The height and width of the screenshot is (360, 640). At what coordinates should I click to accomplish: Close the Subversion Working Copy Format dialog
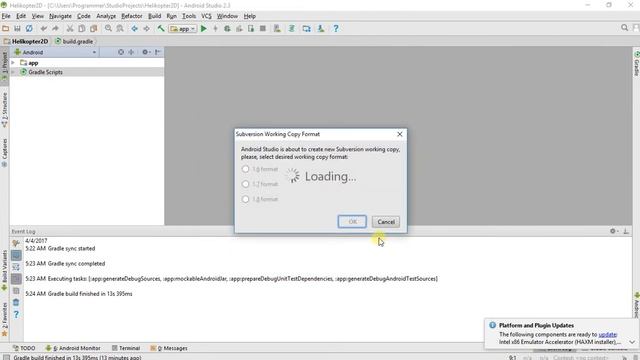point(400,134)
